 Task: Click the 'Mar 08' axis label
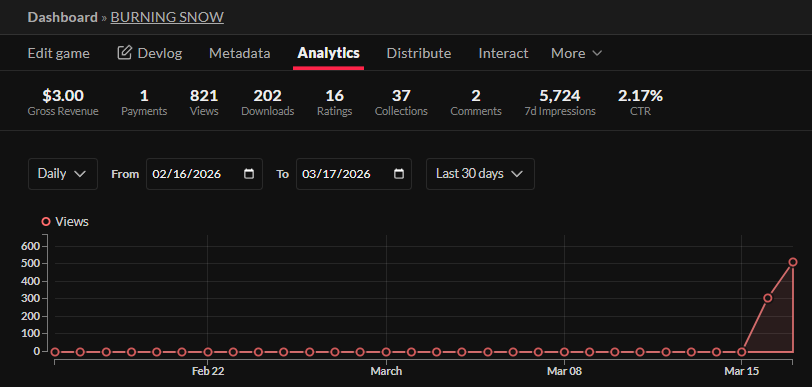(564, 371)
